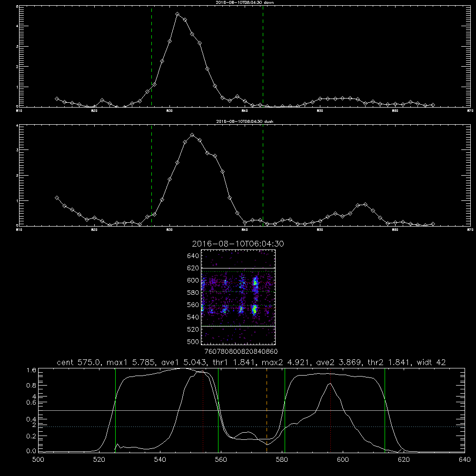Click bottom plot x-axis label 540
Viewport: 476px width, 476px height.
coord(160,460)
